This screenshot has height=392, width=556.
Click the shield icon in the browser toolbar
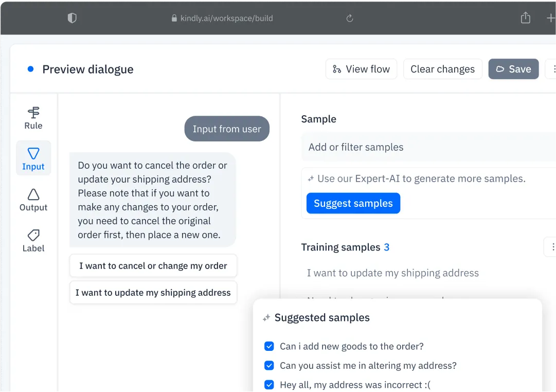point(72,17)
